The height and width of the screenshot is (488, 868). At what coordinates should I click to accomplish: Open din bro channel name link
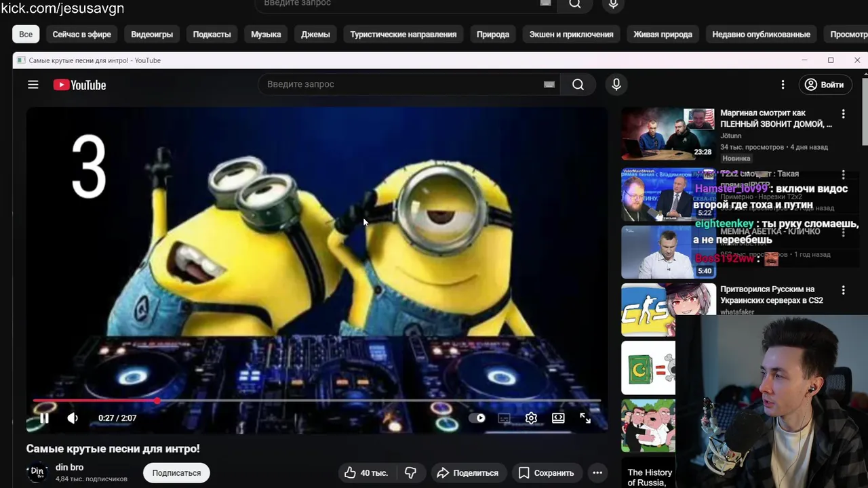[69, 467]
